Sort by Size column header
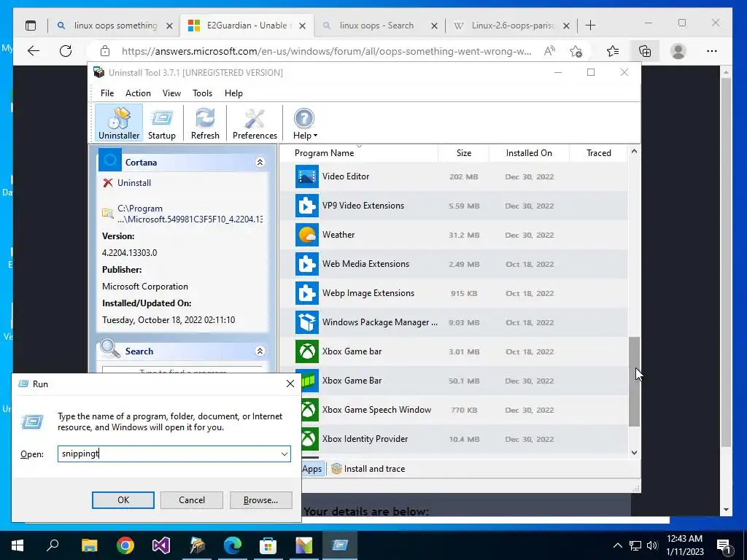Screen dimensions: 747x560 coord(463,153)
